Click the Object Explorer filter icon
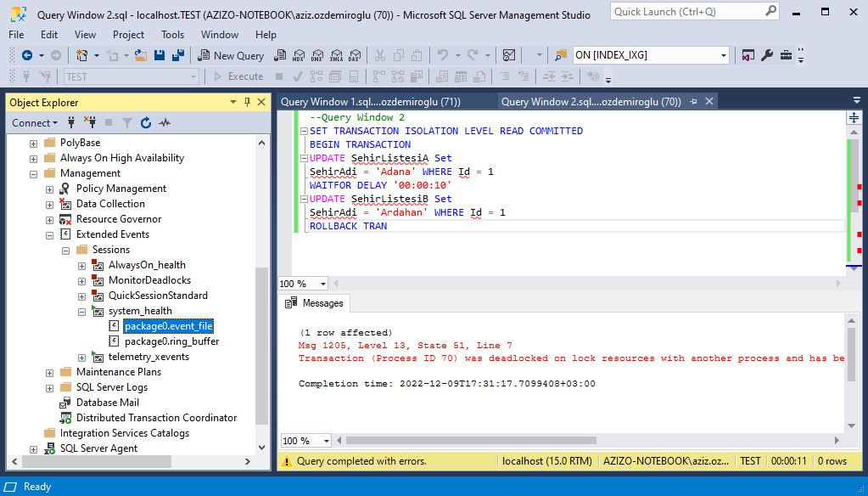The image size is (868, 496). 127,122
